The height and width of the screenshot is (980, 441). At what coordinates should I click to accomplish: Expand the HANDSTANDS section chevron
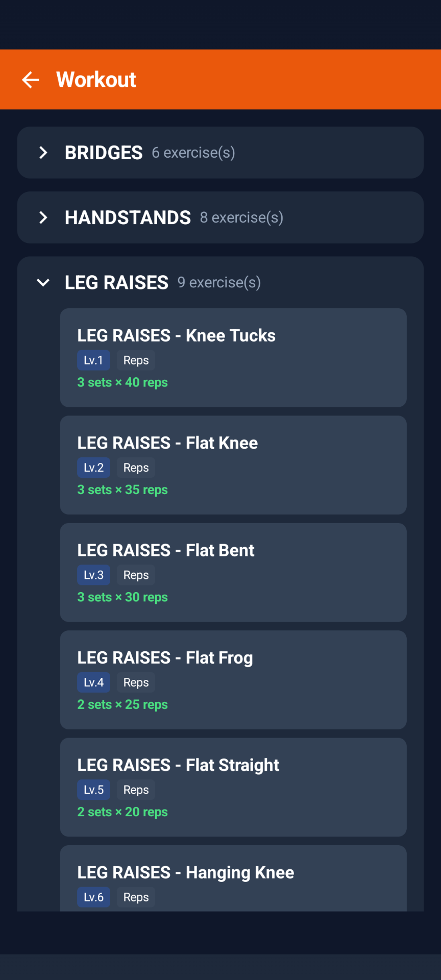(43, 217)
